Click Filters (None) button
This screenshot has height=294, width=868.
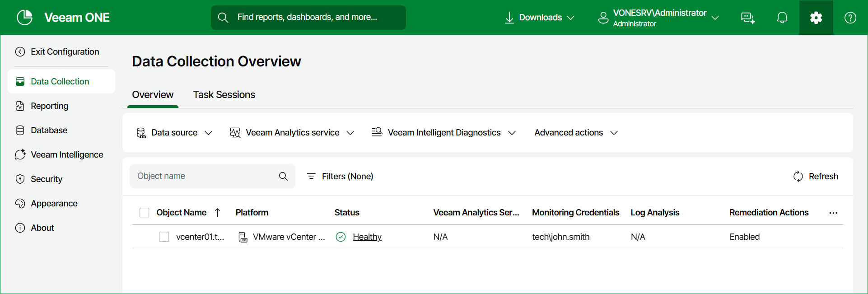click(x=340, y=176)
